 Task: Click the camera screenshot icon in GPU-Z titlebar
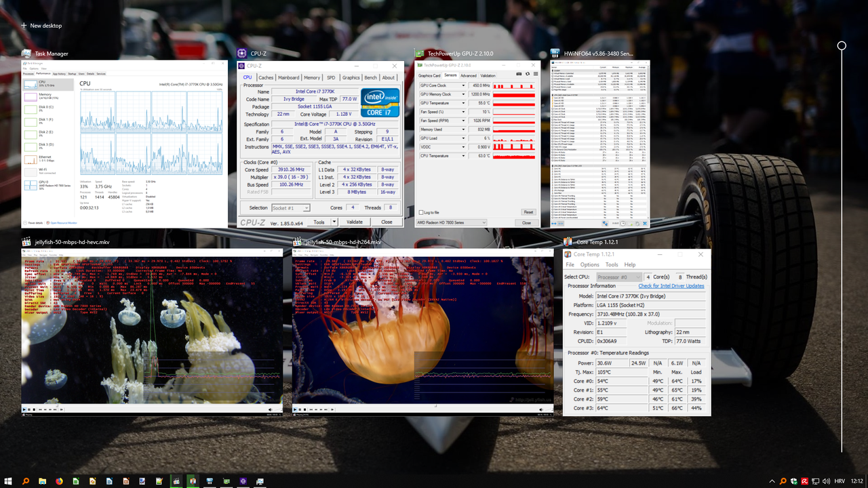[518, 73]
